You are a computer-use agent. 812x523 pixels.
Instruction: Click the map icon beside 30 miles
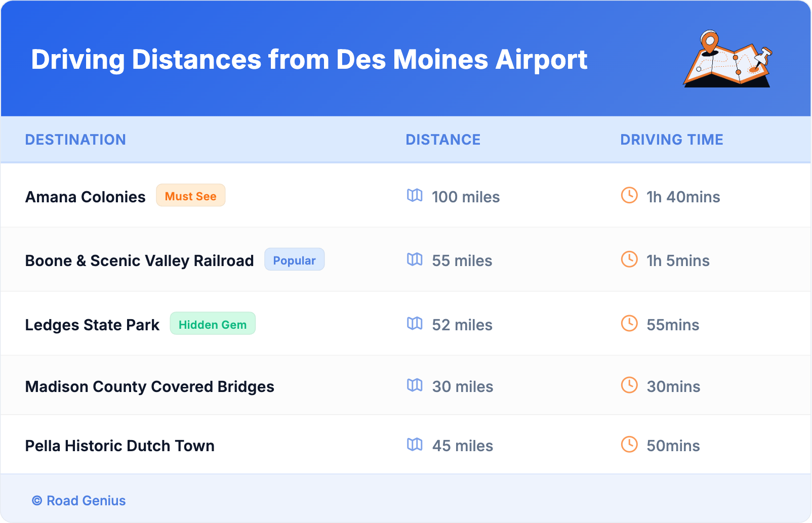tap(415, 385)
